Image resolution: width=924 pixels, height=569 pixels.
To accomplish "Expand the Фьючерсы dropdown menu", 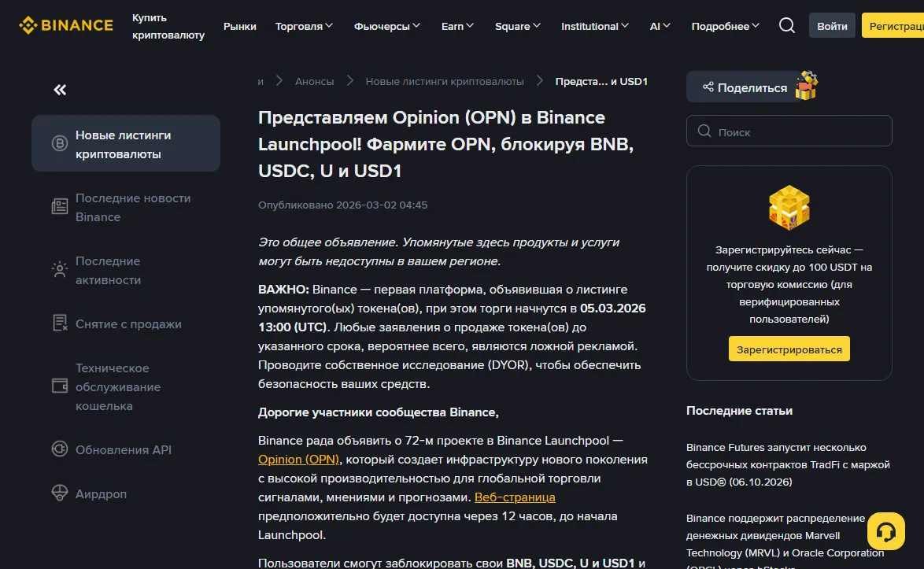I will 386,26.
